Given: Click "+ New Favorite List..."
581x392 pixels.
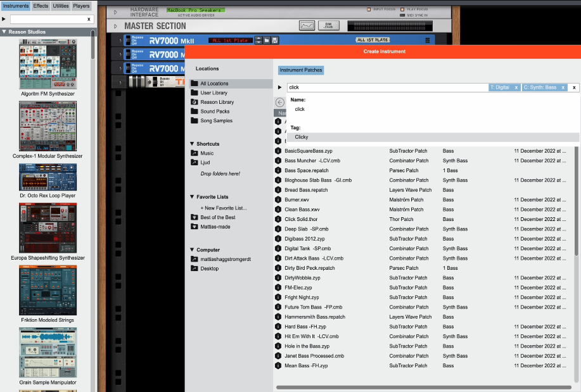Looking at the screenshot, I should click(224, 208).
